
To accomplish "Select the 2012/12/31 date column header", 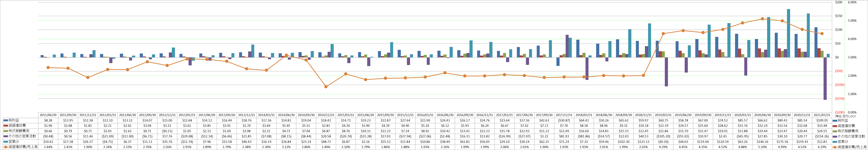I will pyautogui.click(x=167, y=115).
